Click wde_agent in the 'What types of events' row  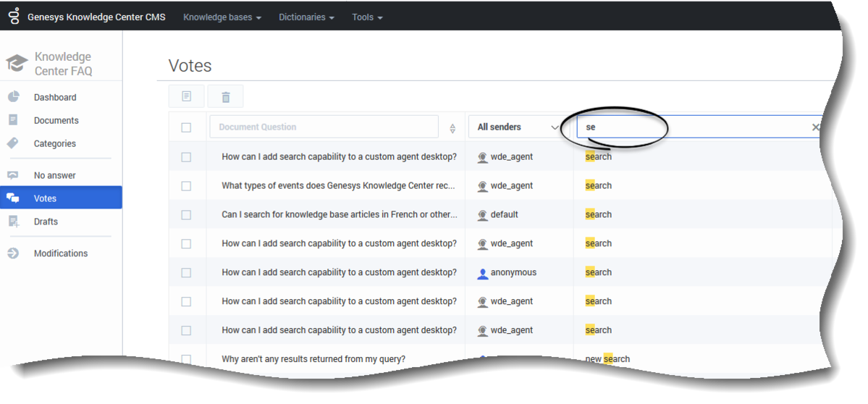point(512,186)
